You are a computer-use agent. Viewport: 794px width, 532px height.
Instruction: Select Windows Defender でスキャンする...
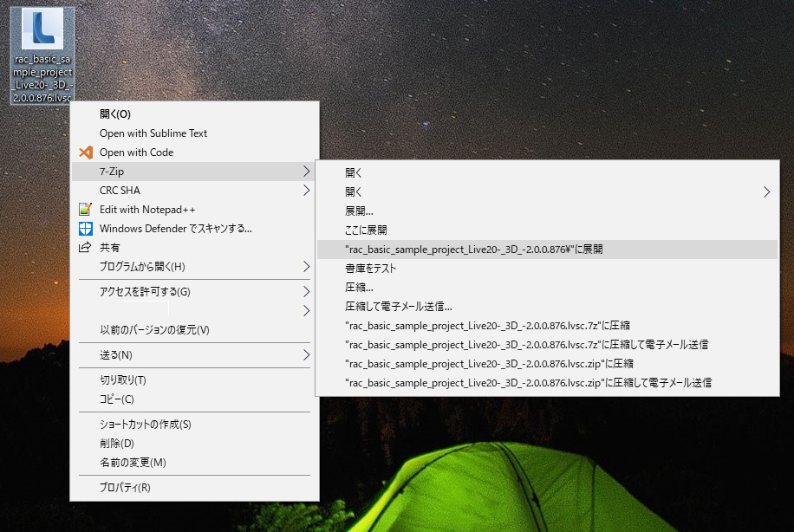click(x=194, y=228)
